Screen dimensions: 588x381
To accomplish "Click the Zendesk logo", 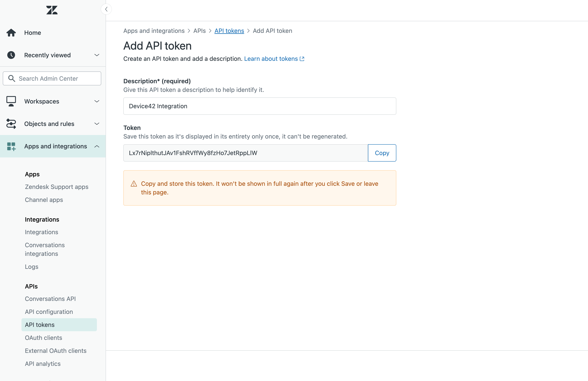I will click(52, 10).
